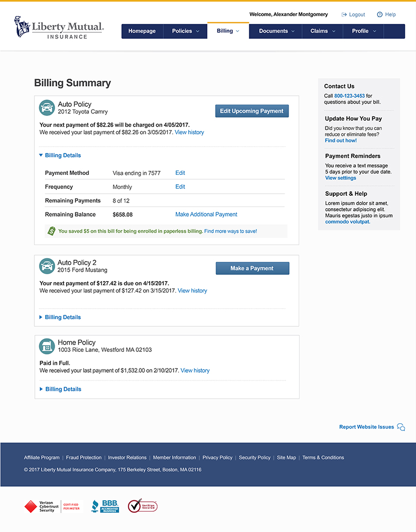The width and height of the screenshot is (416, 532).
Task: Click the Auto Policy 2 car icon
Action: coord(47,266)
